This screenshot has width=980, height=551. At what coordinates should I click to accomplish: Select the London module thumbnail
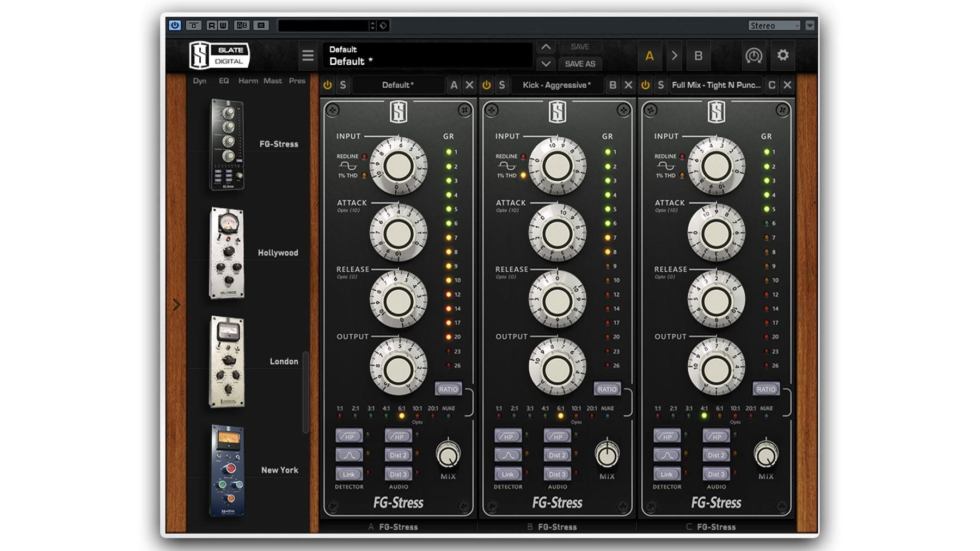point(227,362)
